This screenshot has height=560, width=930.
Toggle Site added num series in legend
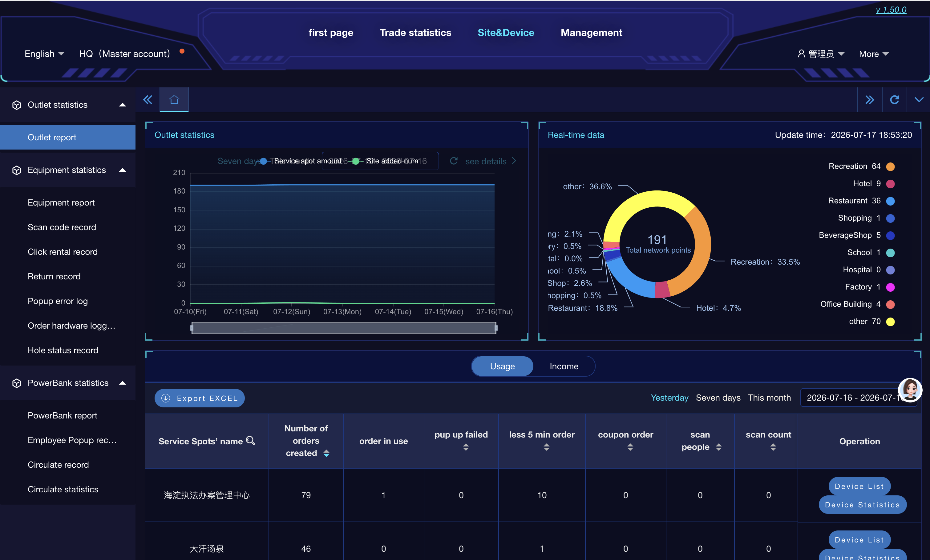coord(384,161)
